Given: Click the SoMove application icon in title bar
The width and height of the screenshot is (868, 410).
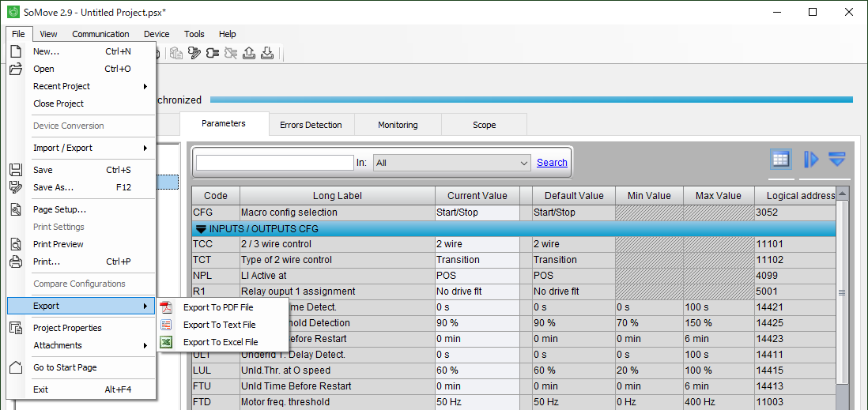Looking at the screenshot, I should tap(13, 12).
